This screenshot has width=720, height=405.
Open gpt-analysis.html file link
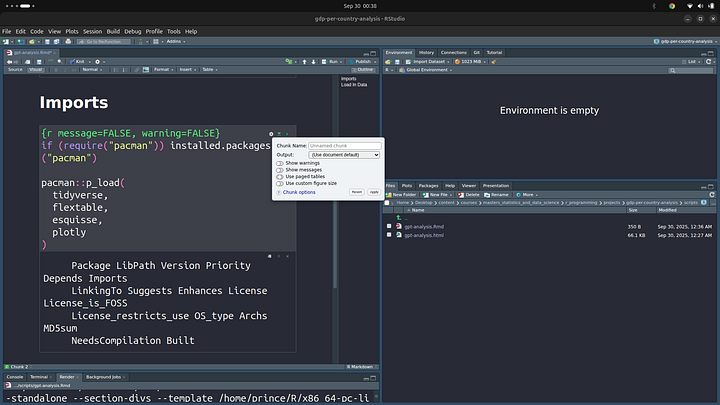(424, 235)
